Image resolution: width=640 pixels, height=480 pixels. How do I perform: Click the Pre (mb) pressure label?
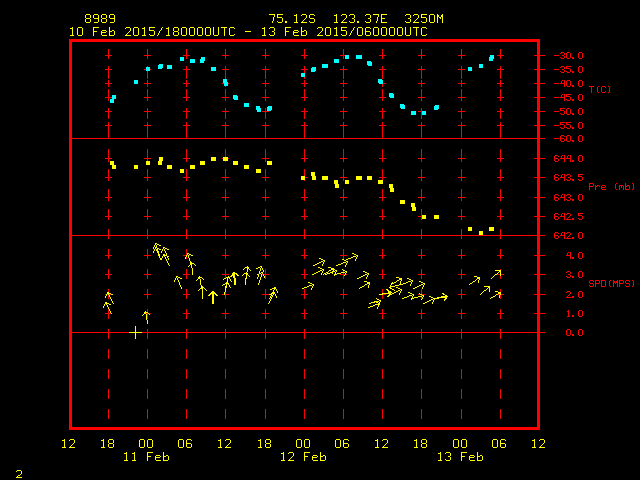(611, 187)
